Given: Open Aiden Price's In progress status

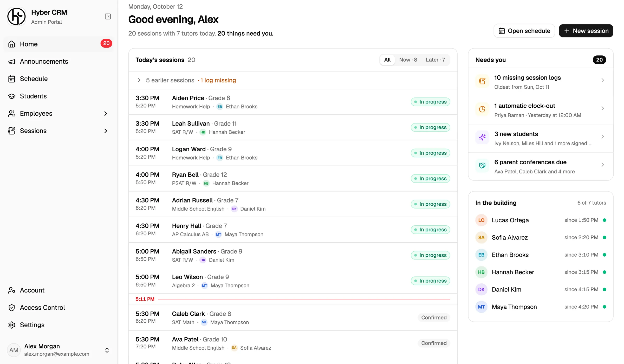Looking at the screenshot, I should [x=430, y=102].
